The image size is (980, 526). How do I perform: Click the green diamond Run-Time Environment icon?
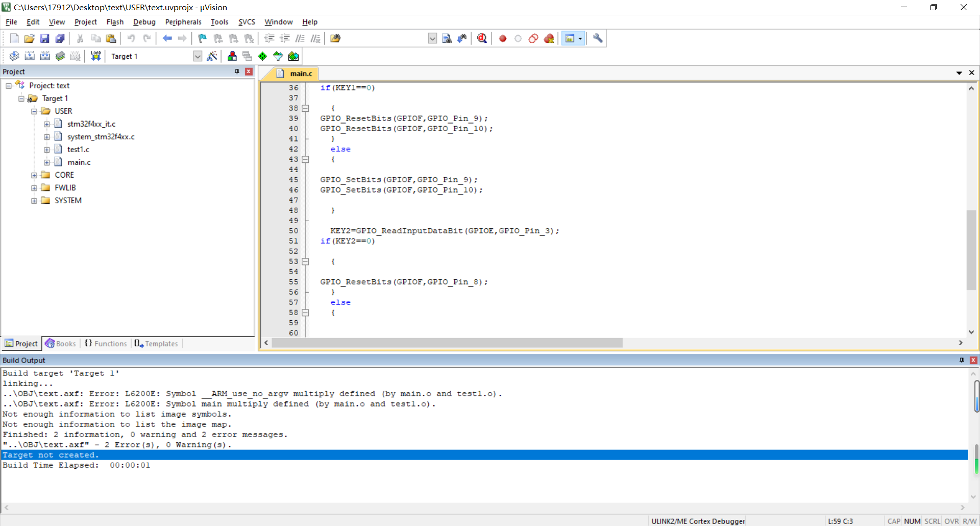click(263, 56)
